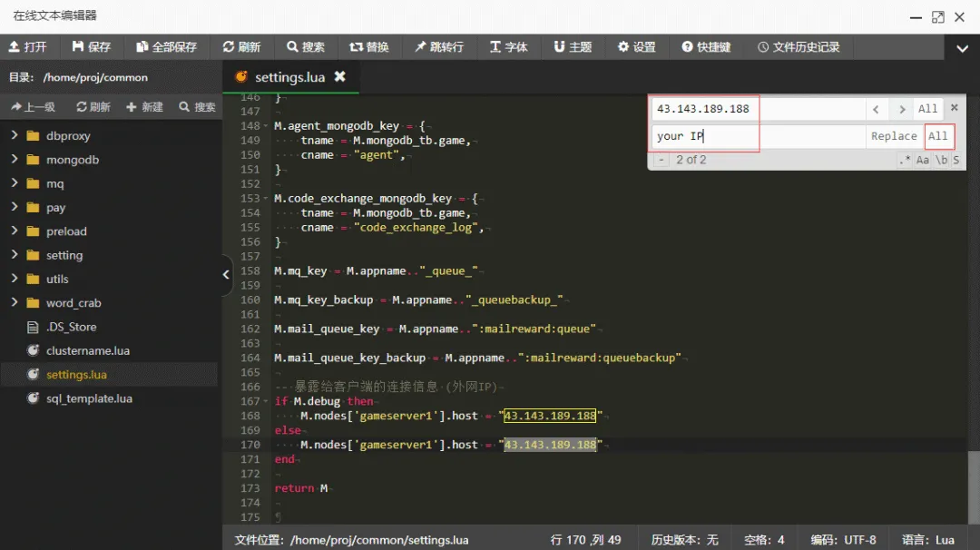The width and height of the screenshot is (980, 550).
Task: Open sql_template.lua in the file tree
Action: point(89,398)
